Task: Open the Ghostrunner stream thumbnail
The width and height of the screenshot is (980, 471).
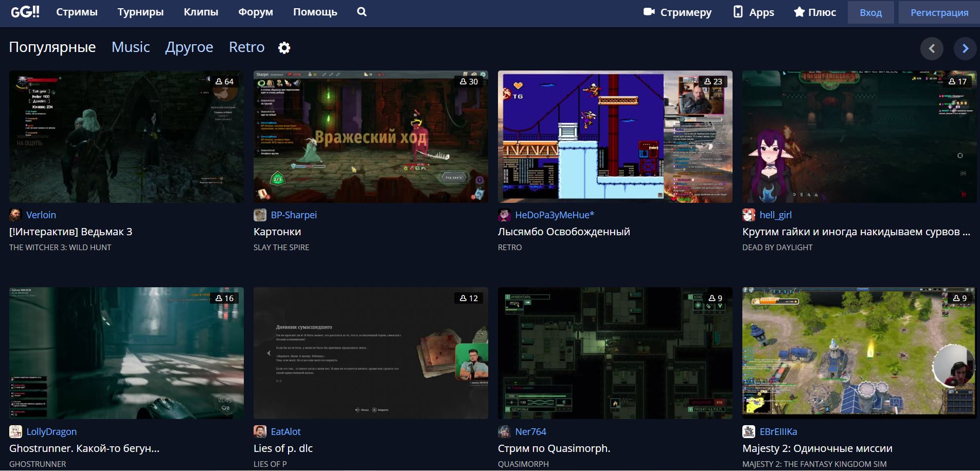Action: click(x=127, y=353)
